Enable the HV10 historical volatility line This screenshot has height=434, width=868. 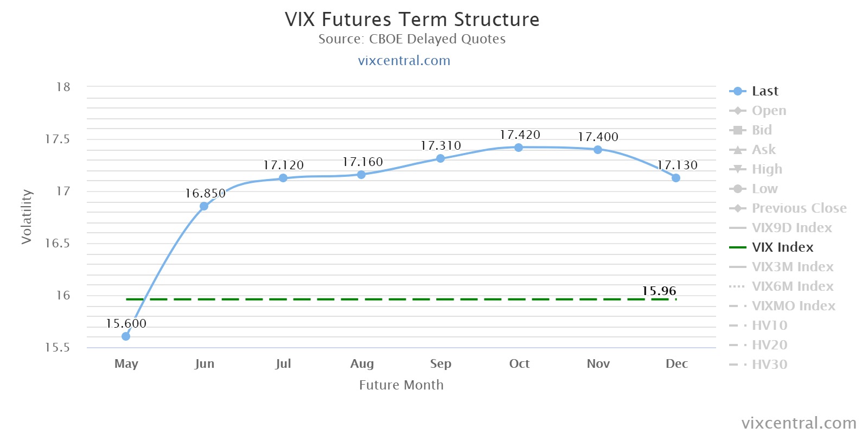[769, 325]
